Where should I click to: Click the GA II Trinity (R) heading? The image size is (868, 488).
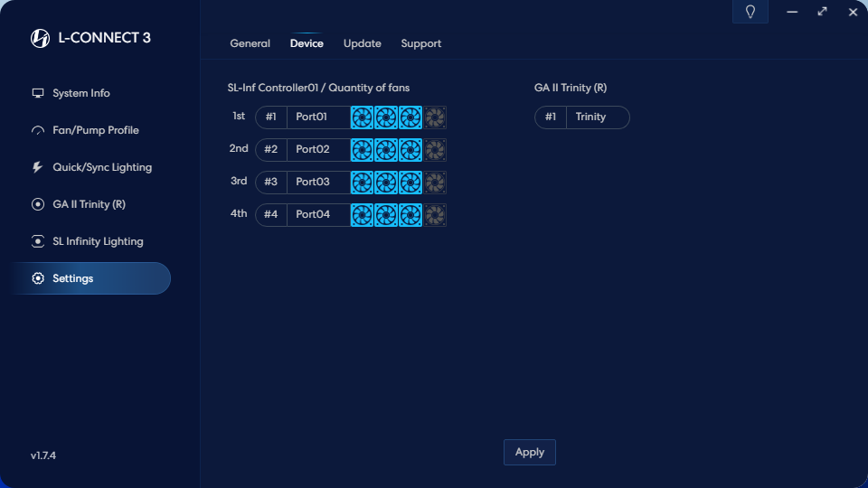tap(571, 88)
